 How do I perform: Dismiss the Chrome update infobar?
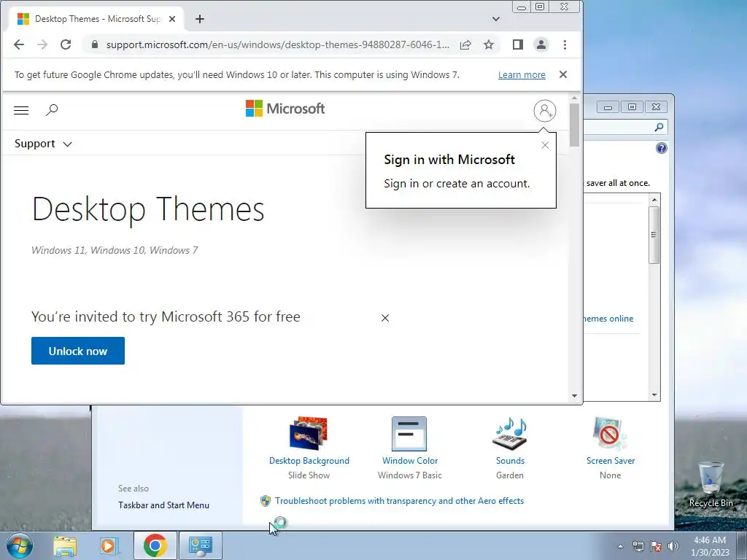563,75
